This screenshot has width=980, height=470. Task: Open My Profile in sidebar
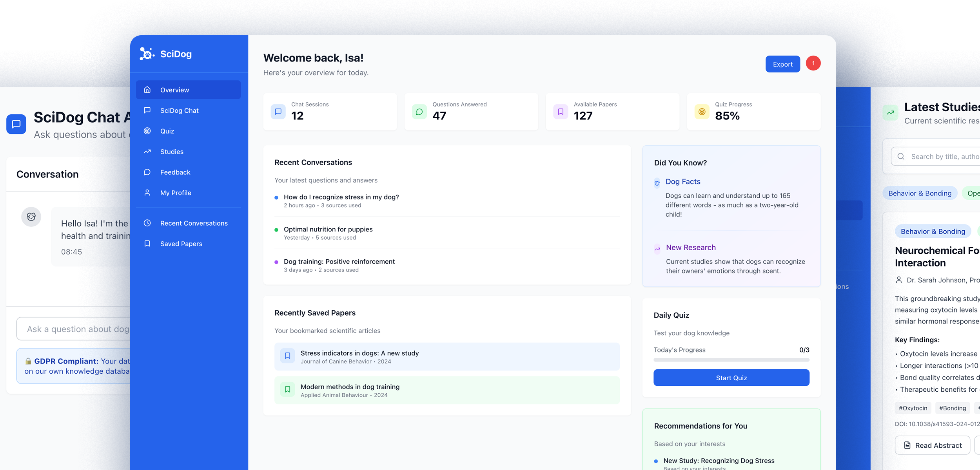[188, 193]
